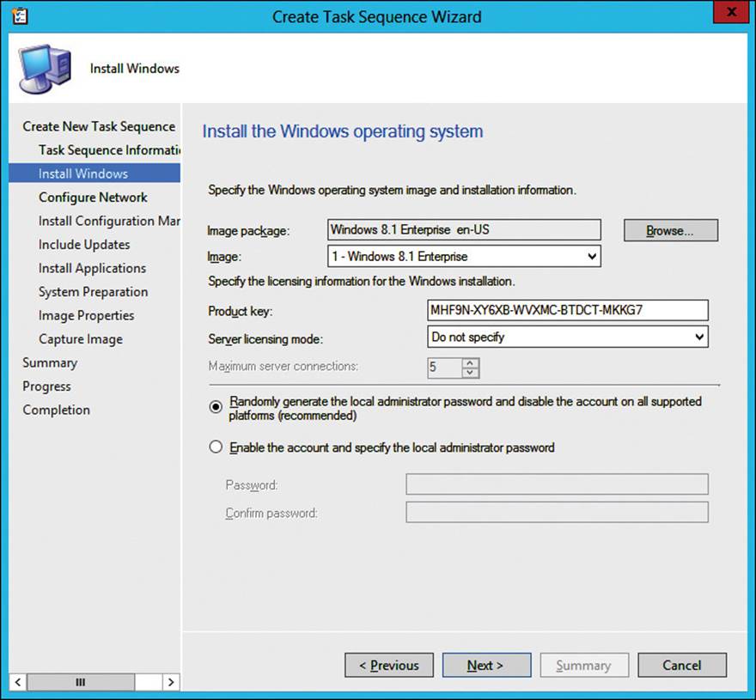Image resolution: width=756 pixels, height=700 pixels.
Task: Click sidebar scrollbar left arrow
Action: [18, 682]
